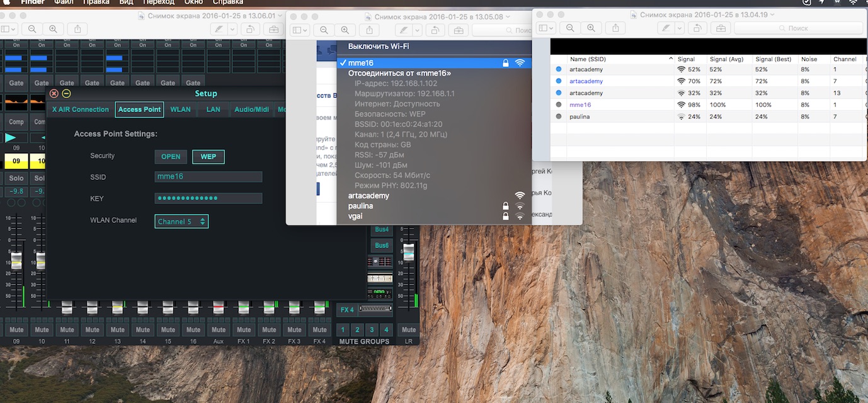Click the FX 4 select button
868x403 pixels.
coord(347,310)
